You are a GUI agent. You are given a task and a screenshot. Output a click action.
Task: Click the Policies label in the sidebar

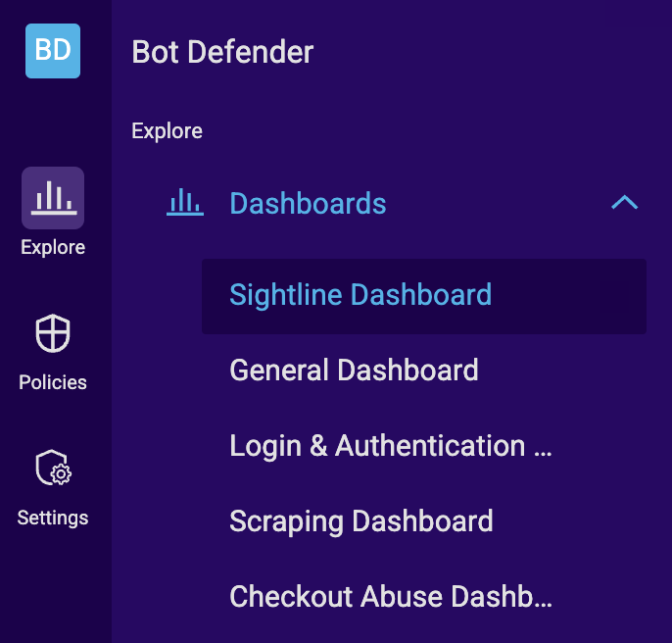[53, 382]
